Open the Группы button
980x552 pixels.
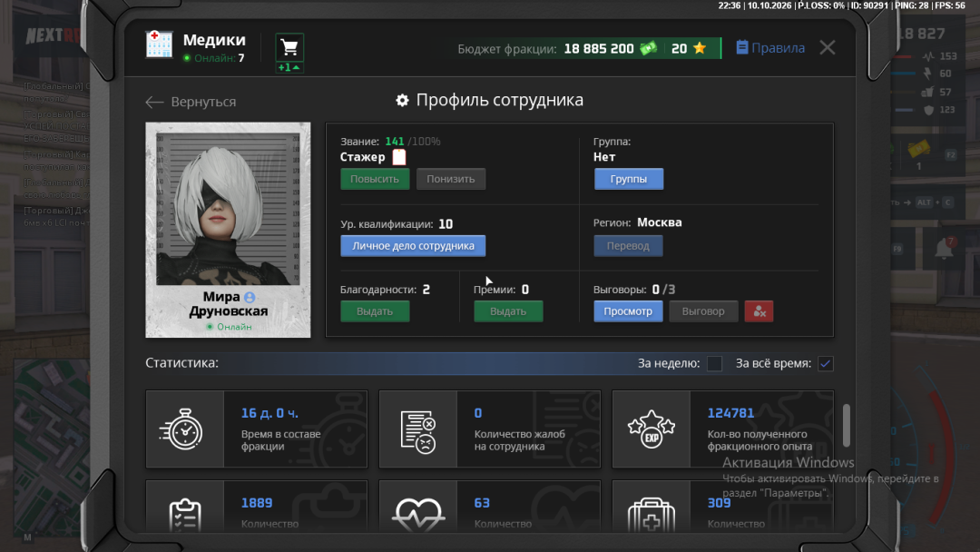(x=628, y=179)
